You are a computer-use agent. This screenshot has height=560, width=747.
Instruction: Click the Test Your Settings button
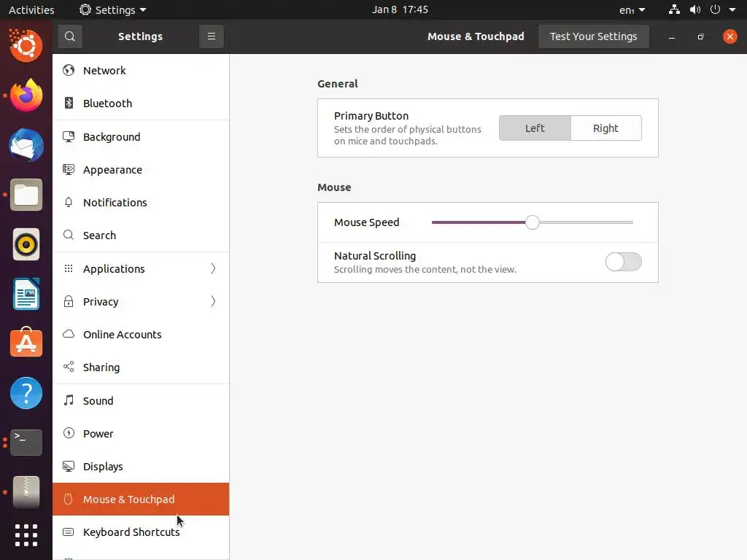(593, 36)
